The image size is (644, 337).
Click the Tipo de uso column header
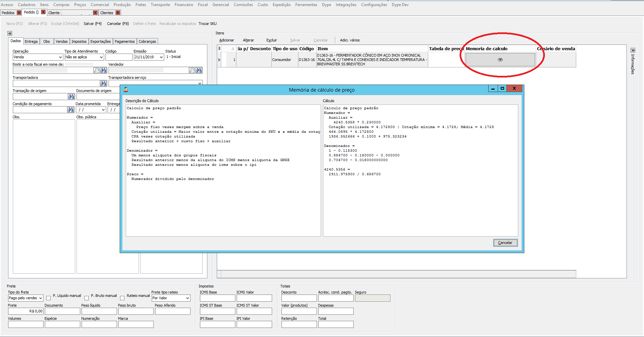pos(285,49)
